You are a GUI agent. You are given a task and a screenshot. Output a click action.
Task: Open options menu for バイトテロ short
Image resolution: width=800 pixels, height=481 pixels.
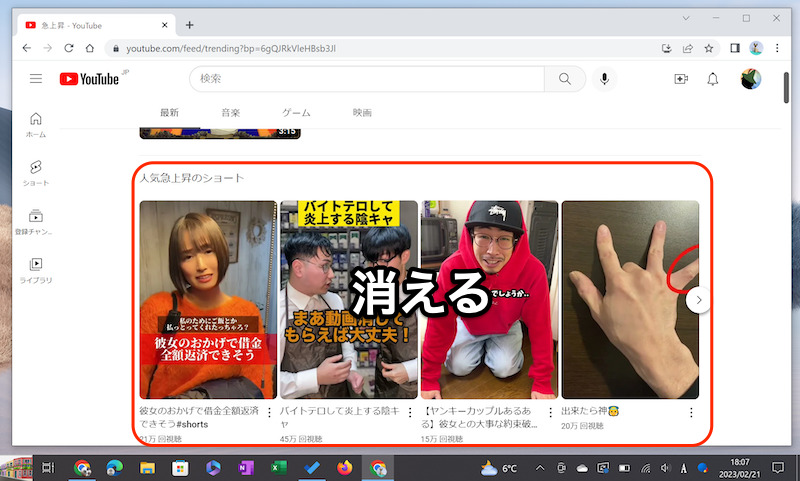pos(410,412)
